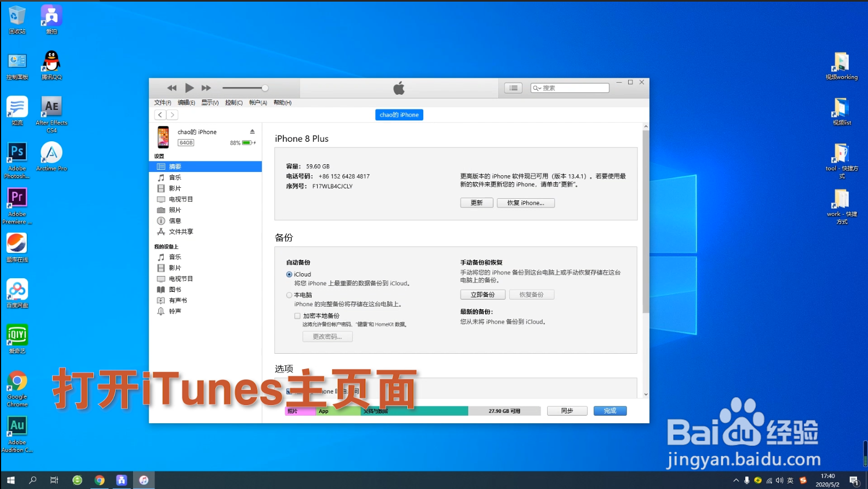Screen dimensions: 868x489
Task: Open 视频working folder on desktop
Action: (x=842, y=66)
